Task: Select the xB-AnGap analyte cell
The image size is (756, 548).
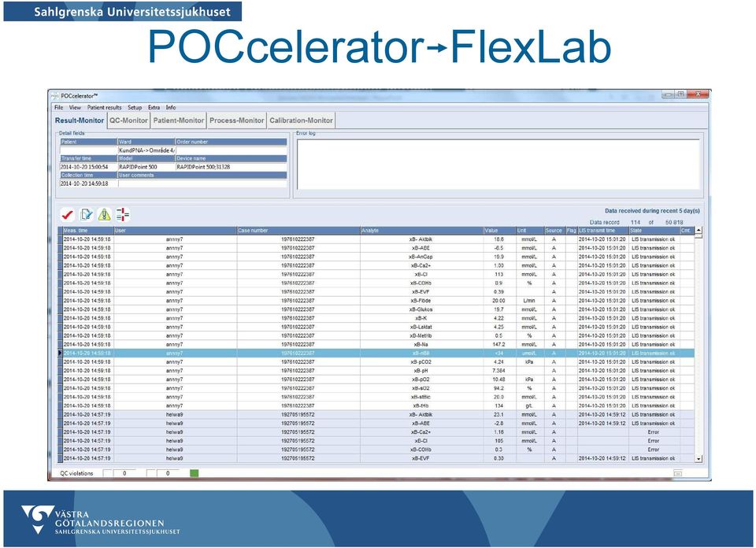Action: tap(421, 257)
